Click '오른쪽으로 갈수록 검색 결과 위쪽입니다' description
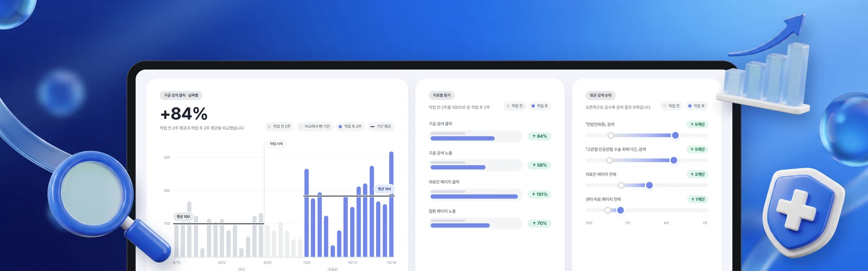 [618, 107]
